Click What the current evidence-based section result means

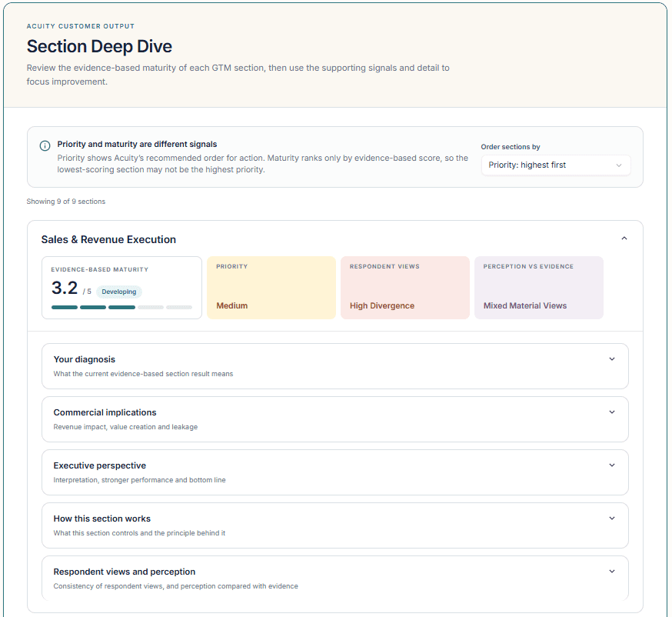143,374
